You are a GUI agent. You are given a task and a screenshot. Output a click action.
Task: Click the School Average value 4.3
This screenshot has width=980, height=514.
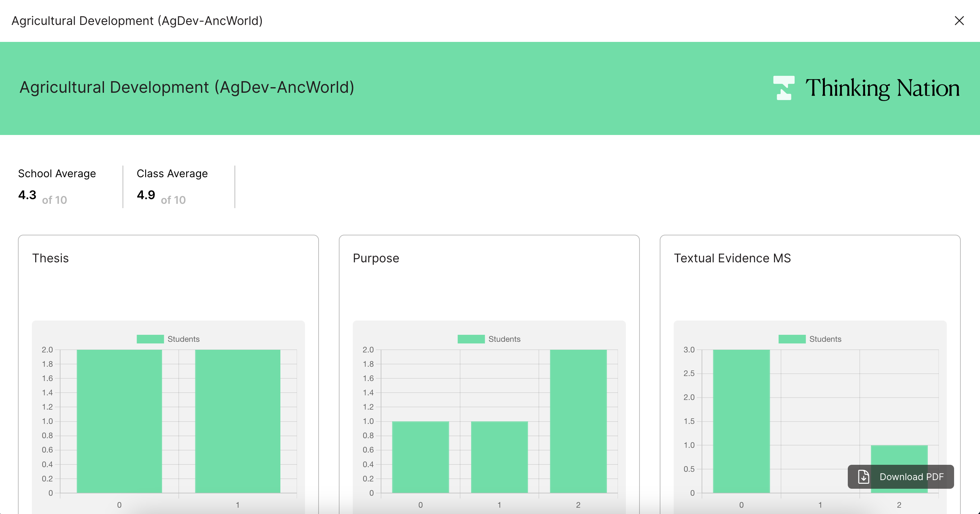point(27,195)
